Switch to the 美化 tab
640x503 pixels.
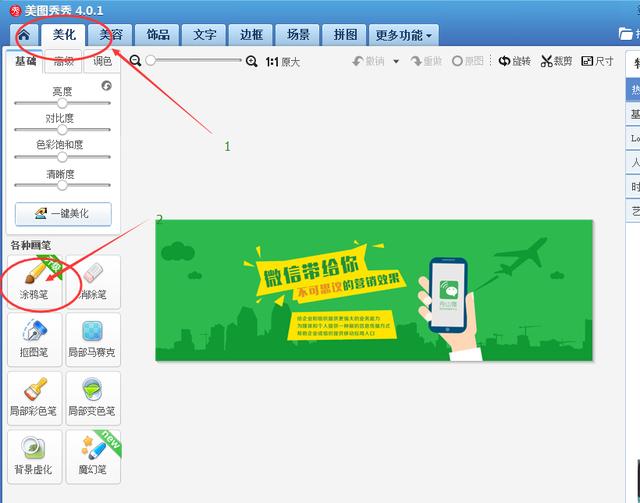(x=64, y=35)
